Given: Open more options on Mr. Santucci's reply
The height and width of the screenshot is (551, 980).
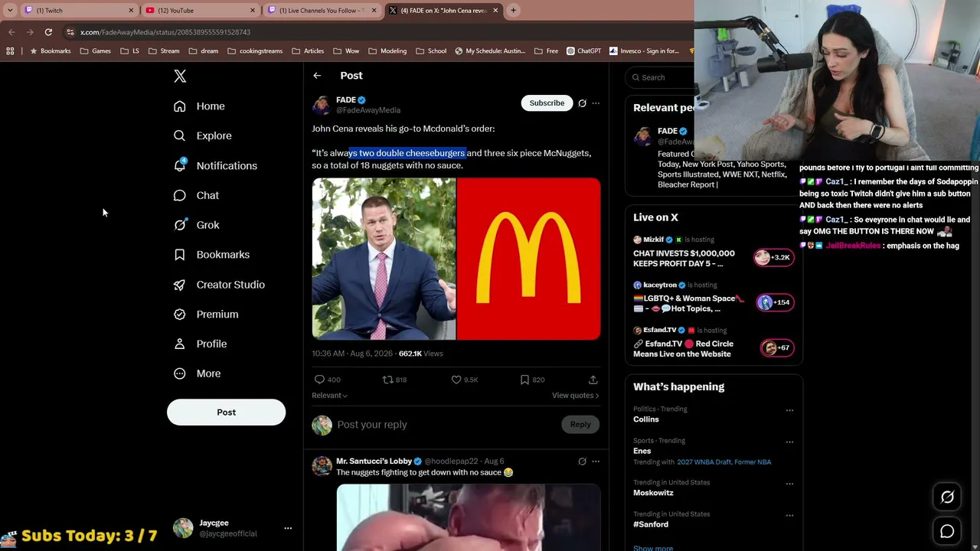Looking at the screenshot, I should [x=596, y=461].
